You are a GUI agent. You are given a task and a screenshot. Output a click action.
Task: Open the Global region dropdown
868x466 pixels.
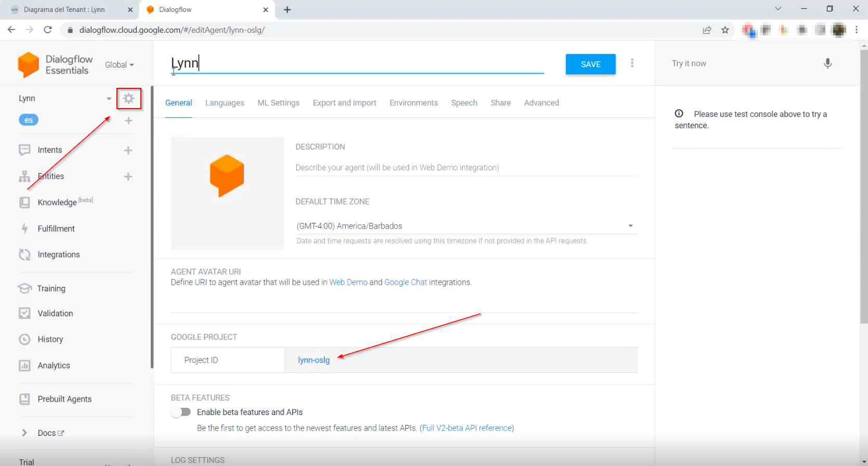click(x=120, y=65)
